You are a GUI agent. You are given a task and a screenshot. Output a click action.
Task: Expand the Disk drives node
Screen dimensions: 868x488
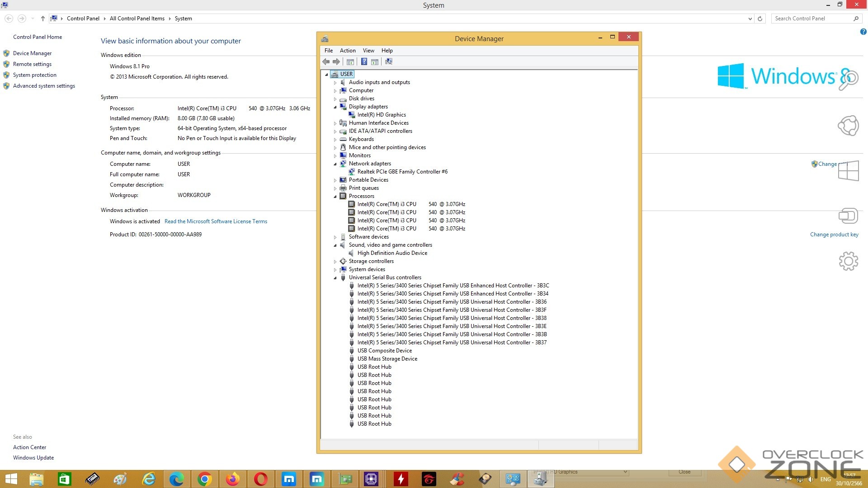click(x=335, y=99)
